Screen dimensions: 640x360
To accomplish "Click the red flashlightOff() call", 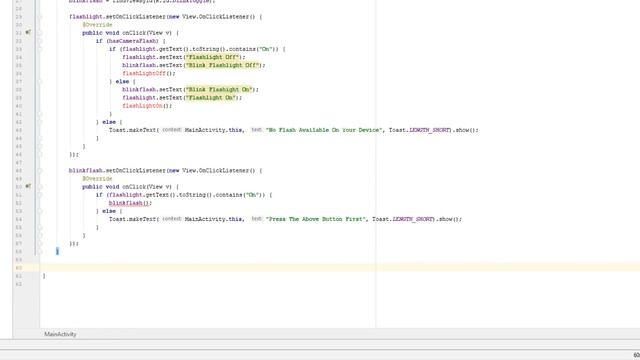I will (149, 73).
